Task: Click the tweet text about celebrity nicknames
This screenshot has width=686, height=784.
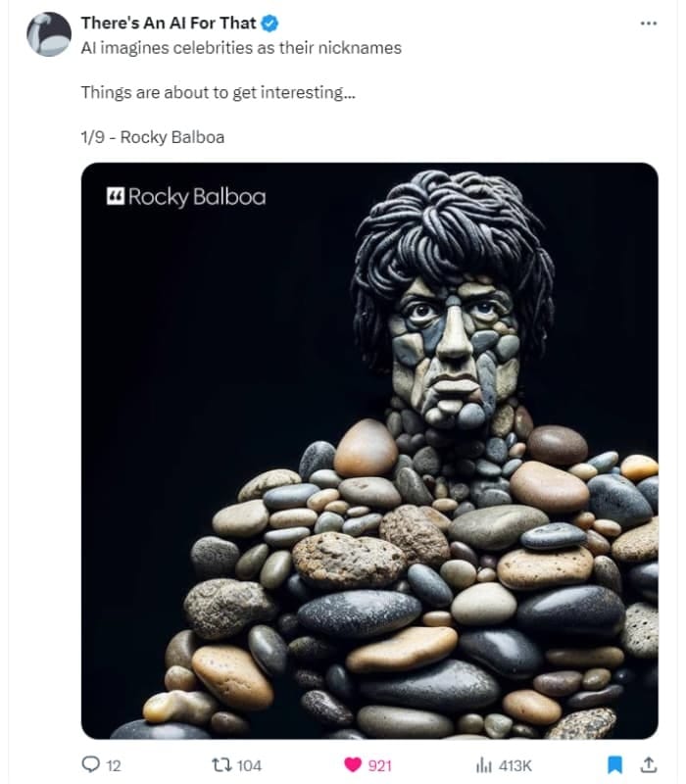Action: pyautogui.click(x=241, y=48)
